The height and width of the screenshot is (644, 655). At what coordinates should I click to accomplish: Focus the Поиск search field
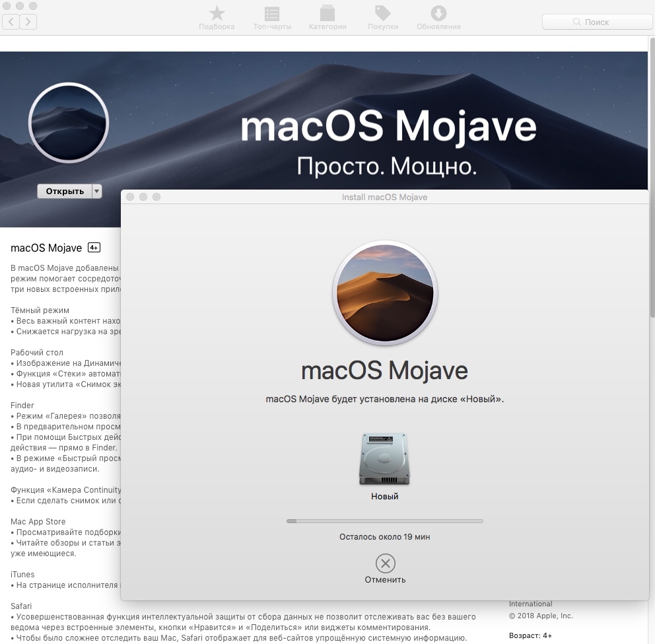click(598, 22)
